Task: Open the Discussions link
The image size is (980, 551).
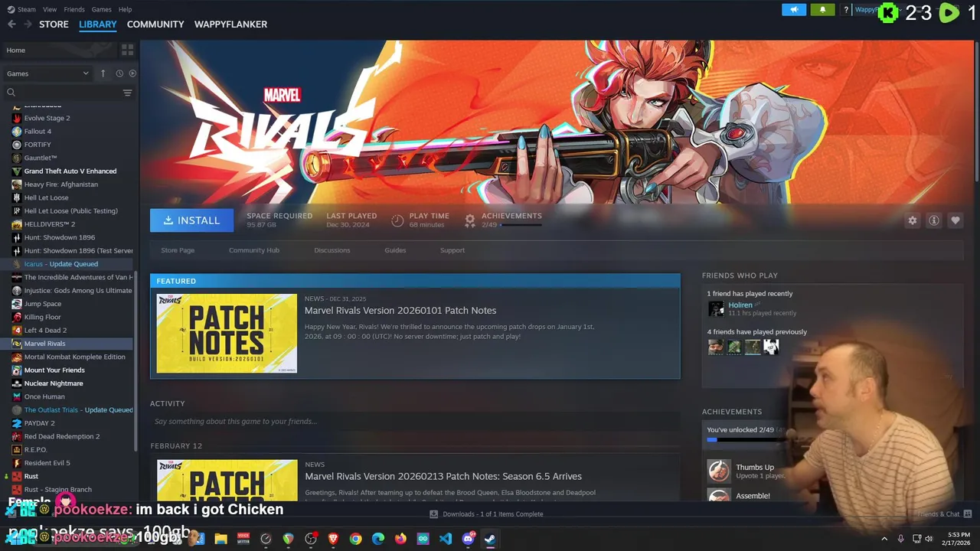Action: pos(332,250)
